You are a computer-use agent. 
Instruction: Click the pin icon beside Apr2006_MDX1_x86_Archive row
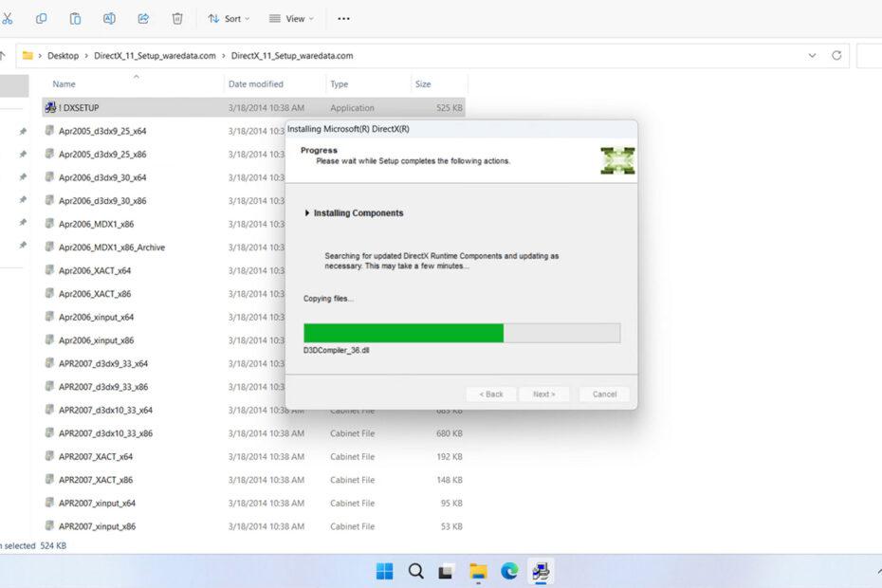pos(23,246)
